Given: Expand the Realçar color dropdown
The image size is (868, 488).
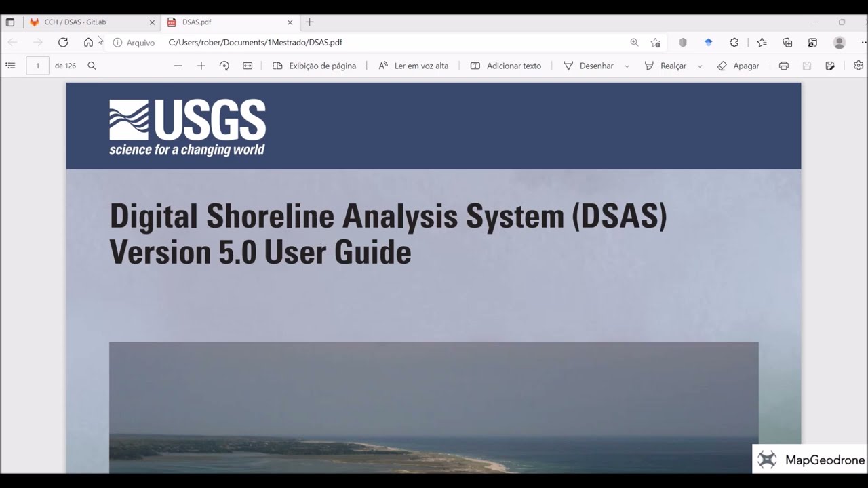Looking at the screenshot, I should [700, 66].
